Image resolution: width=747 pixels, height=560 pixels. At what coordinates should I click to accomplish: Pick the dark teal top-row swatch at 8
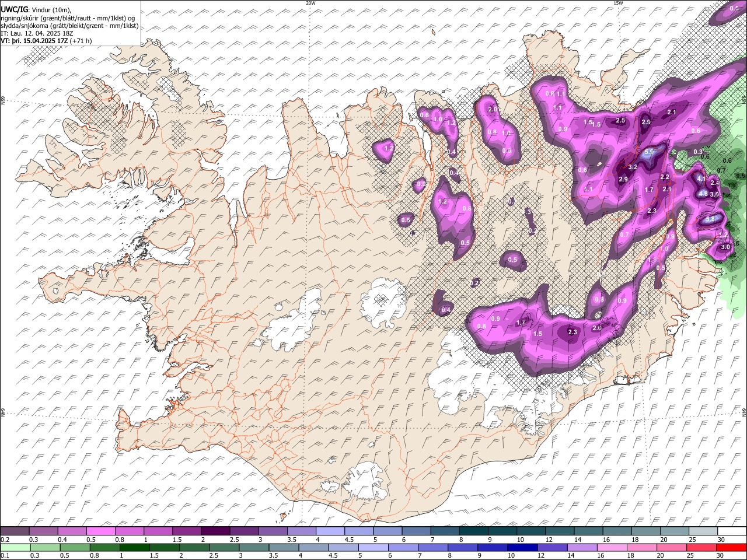(473, 531)
